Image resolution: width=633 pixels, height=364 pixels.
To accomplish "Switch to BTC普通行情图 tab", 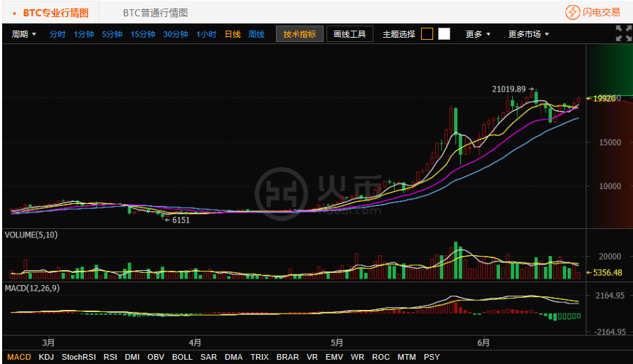I will [155, 13].
